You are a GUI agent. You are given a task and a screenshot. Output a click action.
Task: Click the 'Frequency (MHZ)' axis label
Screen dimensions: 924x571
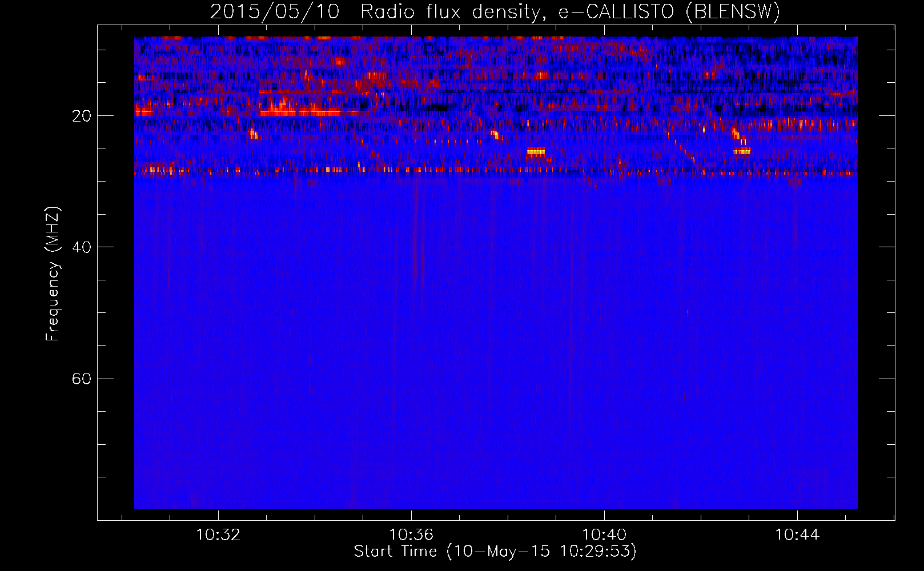pyautogui.click(x=52, y=274)
